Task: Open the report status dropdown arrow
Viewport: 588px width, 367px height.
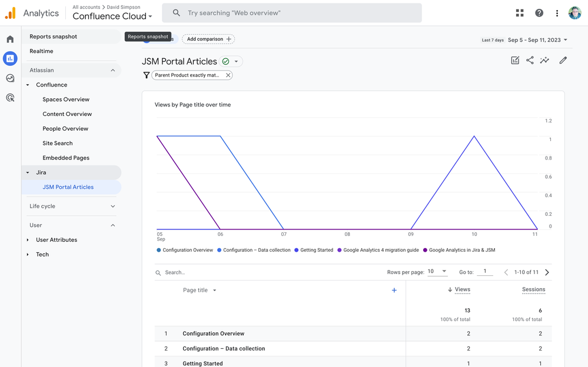Action: pos(236,61)
